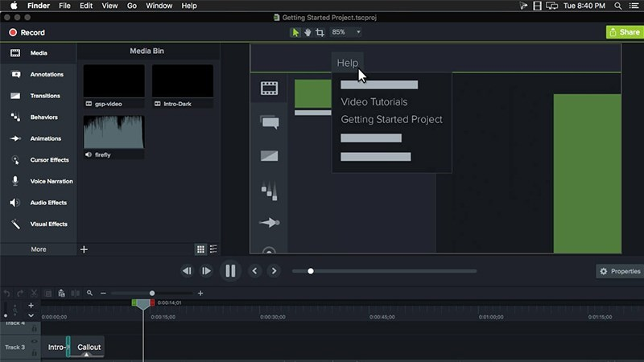Open the Go menu
Viewport: 644px width, 362px height.
tap(132, 6)
